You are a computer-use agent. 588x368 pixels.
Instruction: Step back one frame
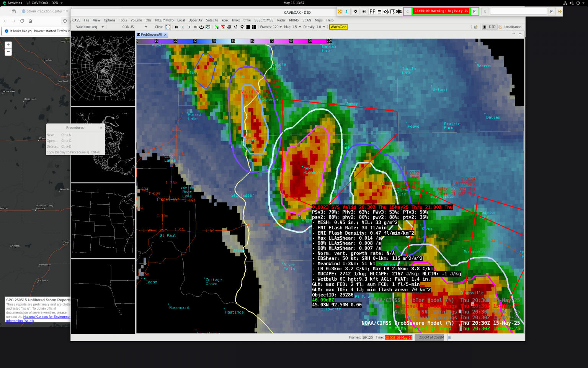click(183, 27)
